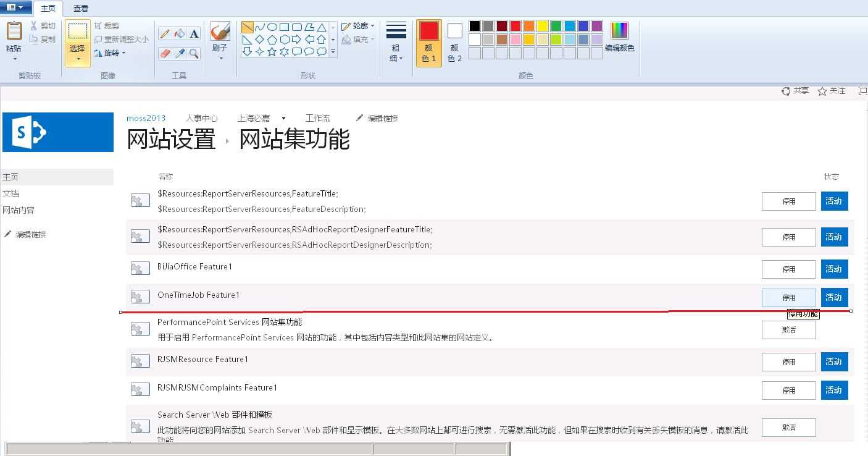The width and height of the screenshot is (868, 456).
Task: Pick the Rounded rectangle shape
Action: pos(296,27)
